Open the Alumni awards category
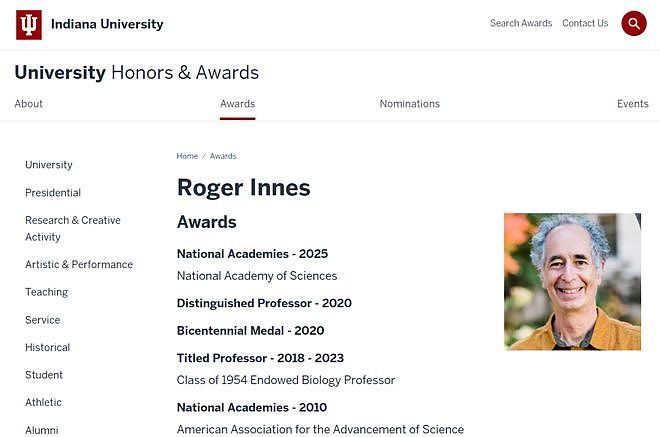This screenshot has width=660, height=437. (x=42, y=430)
